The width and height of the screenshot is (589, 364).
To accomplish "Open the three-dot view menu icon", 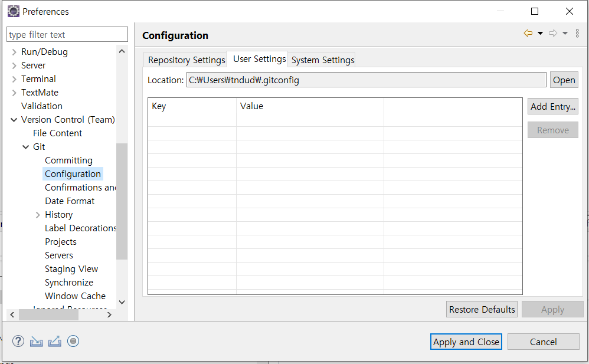I will point(577,33).
